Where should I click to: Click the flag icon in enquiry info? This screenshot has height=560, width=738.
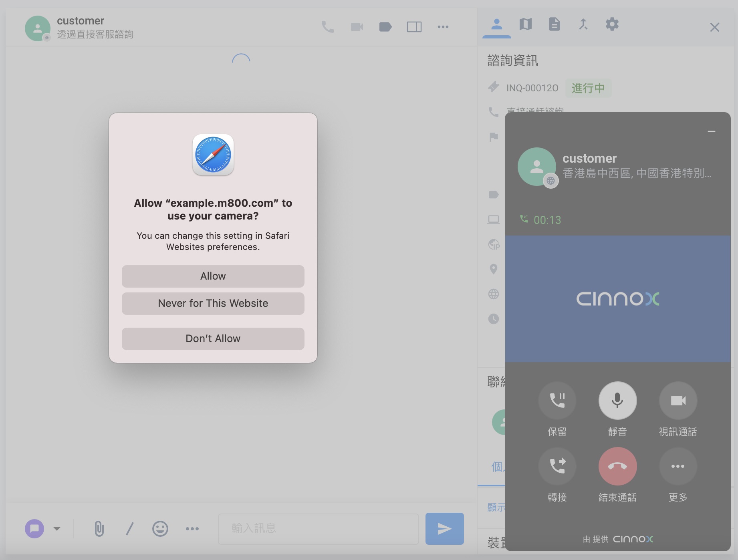494,137
